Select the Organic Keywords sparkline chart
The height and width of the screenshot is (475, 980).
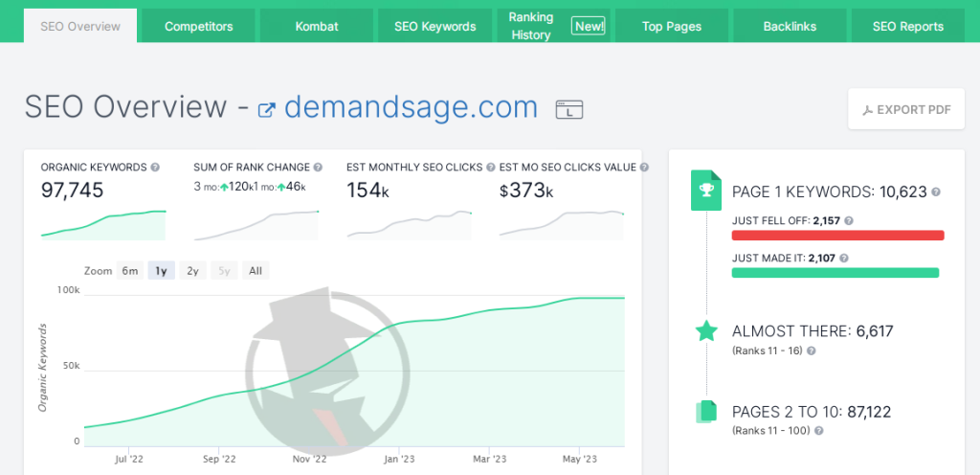pos(103,225)
